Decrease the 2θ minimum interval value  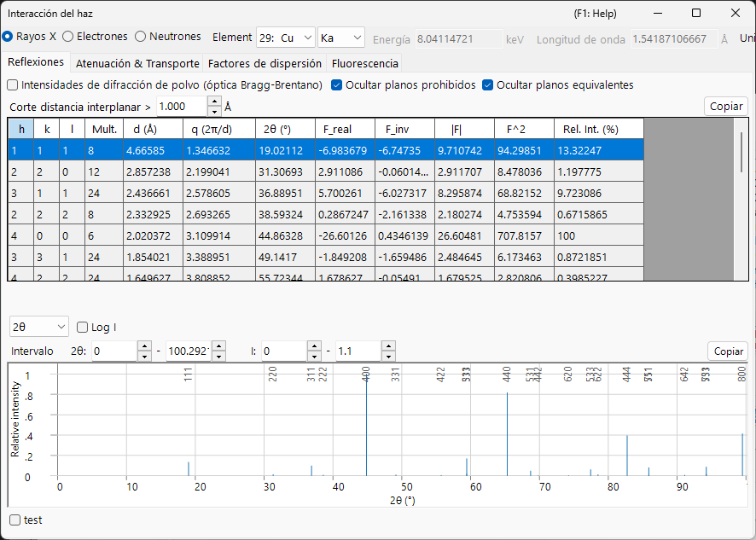(144, 357)
